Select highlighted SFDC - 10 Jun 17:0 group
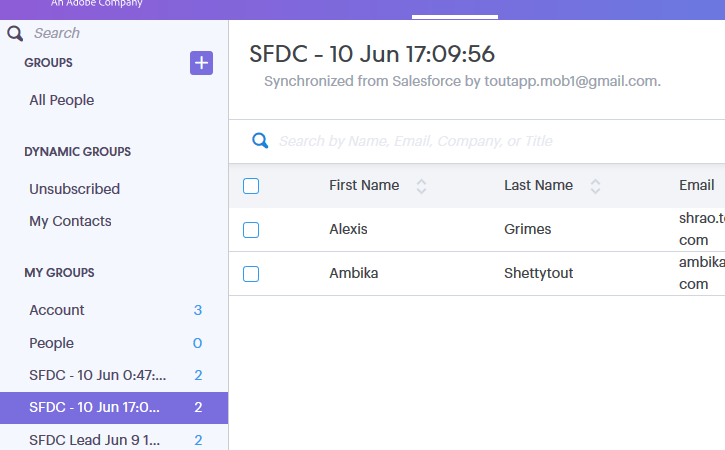 coord(114,407)
